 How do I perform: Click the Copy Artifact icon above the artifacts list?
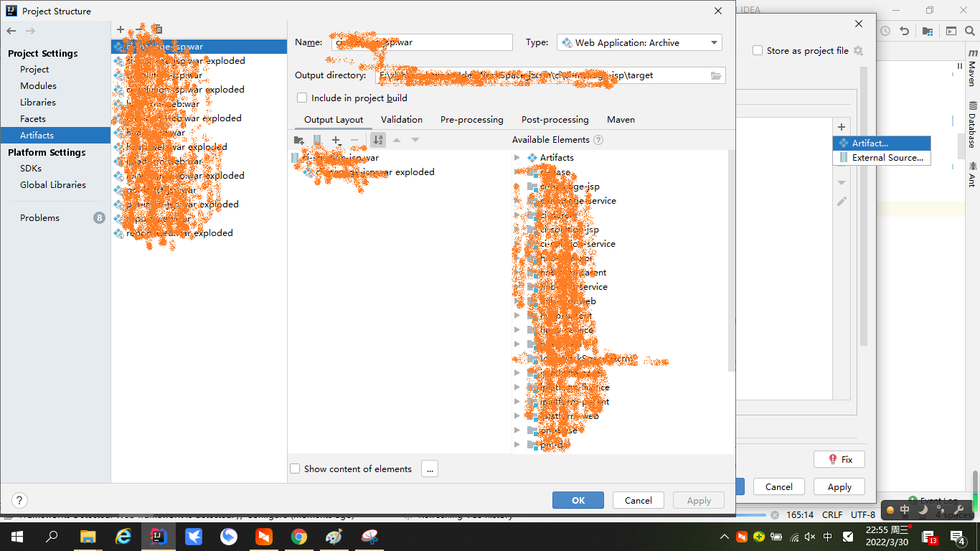(x=158, y=29)
